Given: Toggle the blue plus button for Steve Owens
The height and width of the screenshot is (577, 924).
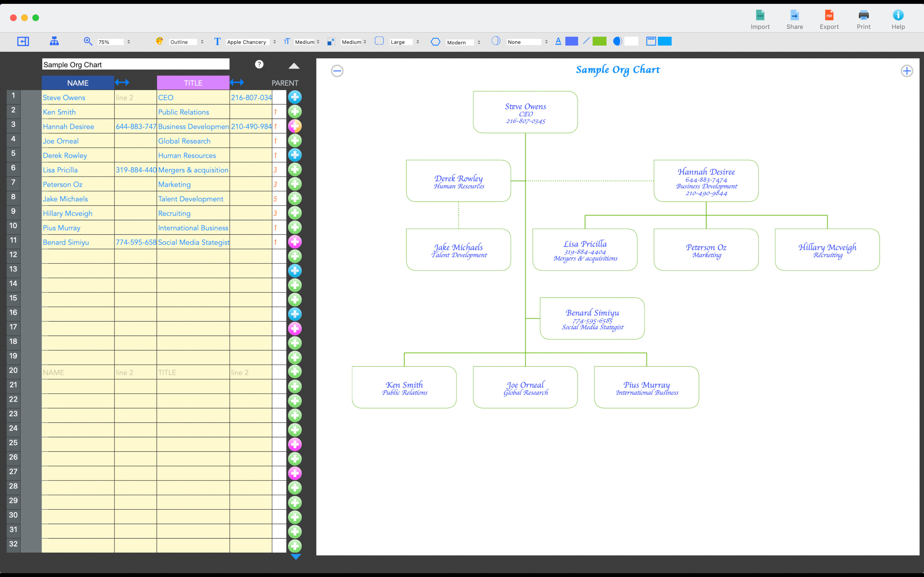Looking at the screenshot, I should click(295, 97).
